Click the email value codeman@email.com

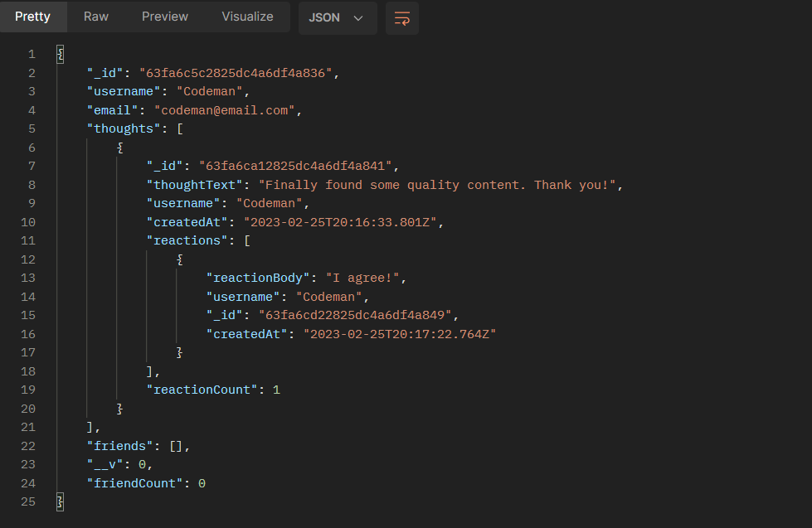click(x=225, y=110)
